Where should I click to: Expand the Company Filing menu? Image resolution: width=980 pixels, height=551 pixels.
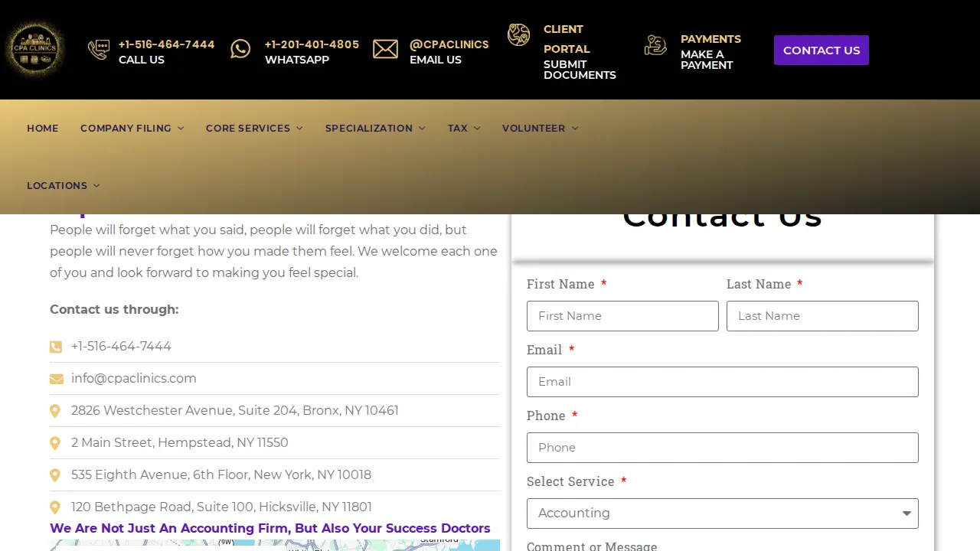(x=132, y=128)
